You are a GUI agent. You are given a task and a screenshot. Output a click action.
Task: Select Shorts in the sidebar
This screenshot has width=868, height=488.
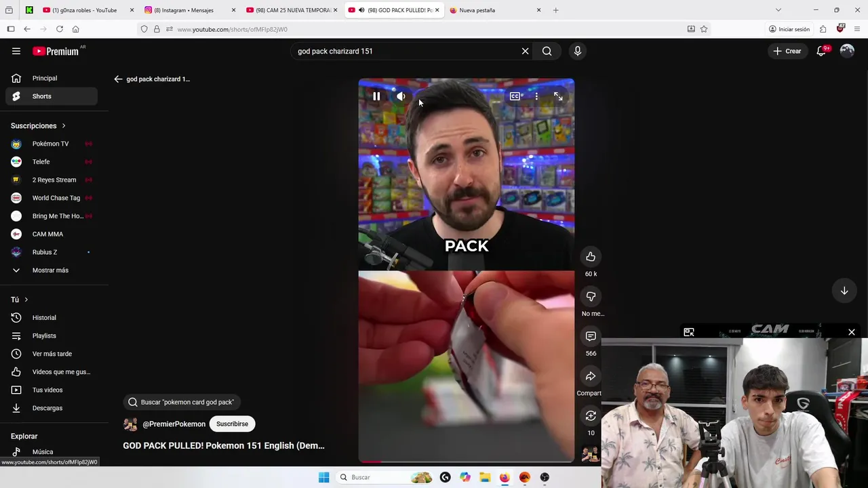click(52, 96)
